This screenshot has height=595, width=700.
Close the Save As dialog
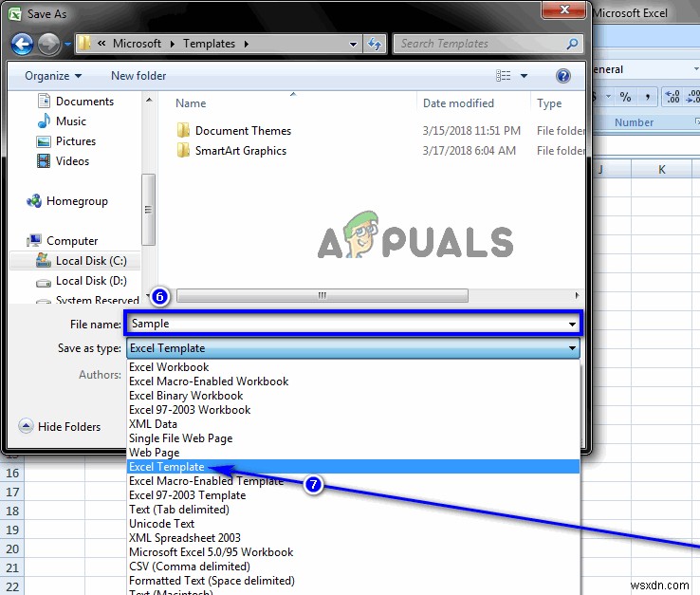pyautogui.click(x=563, y=9)
